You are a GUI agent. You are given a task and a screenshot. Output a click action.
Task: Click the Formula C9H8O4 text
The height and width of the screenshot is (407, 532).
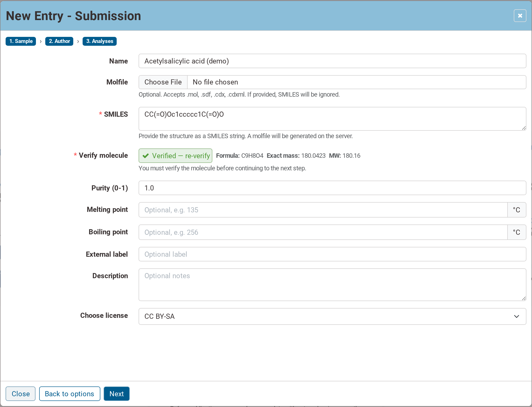pyautogui.click(x=240, y=155)
